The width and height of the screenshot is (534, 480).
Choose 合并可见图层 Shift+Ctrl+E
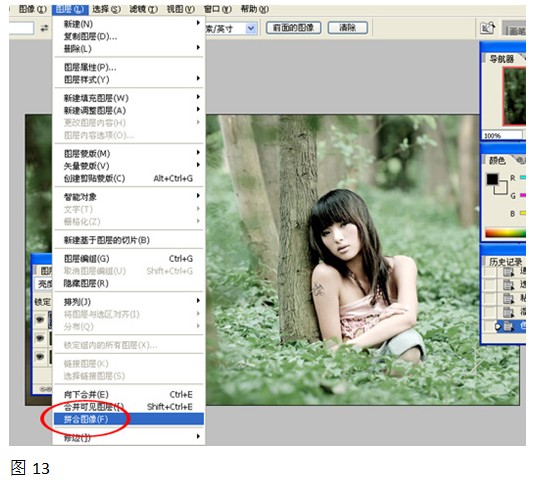[129, 407]
